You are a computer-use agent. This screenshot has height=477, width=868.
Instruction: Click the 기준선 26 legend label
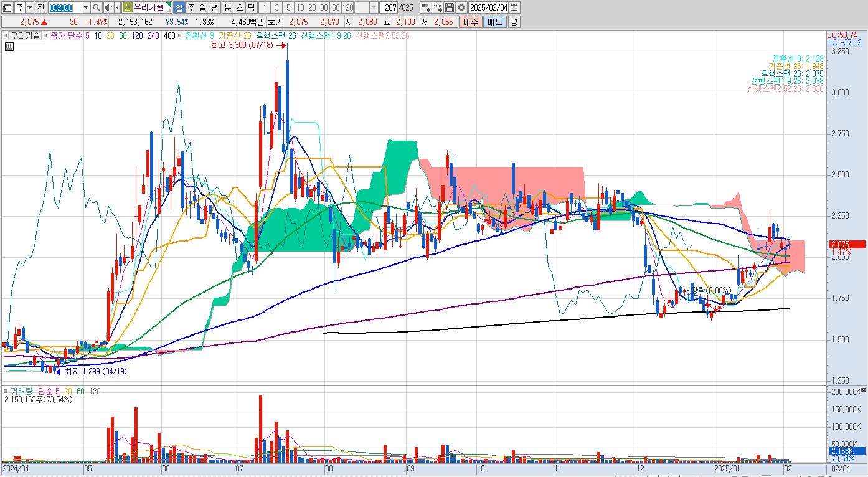(235, 35)
